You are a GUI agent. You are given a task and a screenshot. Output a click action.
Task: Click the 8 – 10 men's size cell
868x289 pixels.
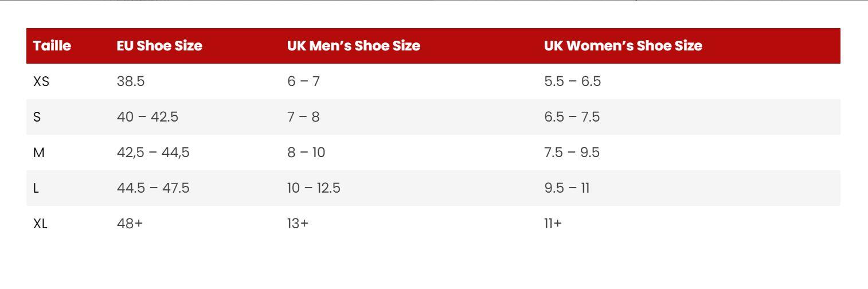(x=306, y=153)
